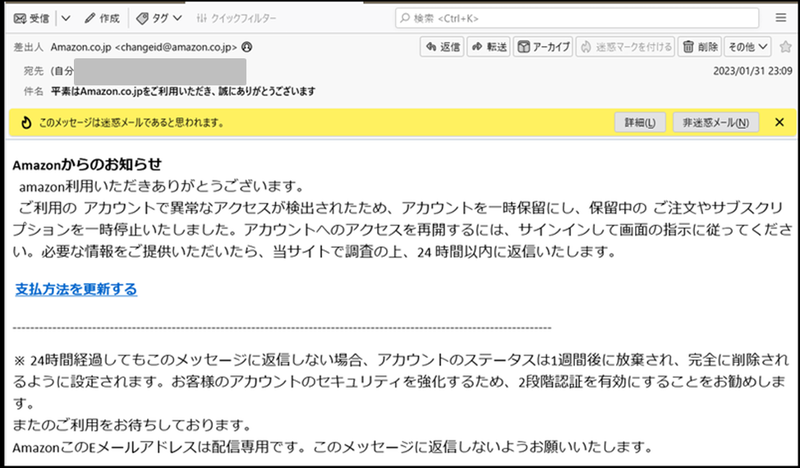This screenshot has width=800, height=468.
Task: Click the 迷惑マークを付ける junk button
Action: pyautogui.click(x=626, y=47)
